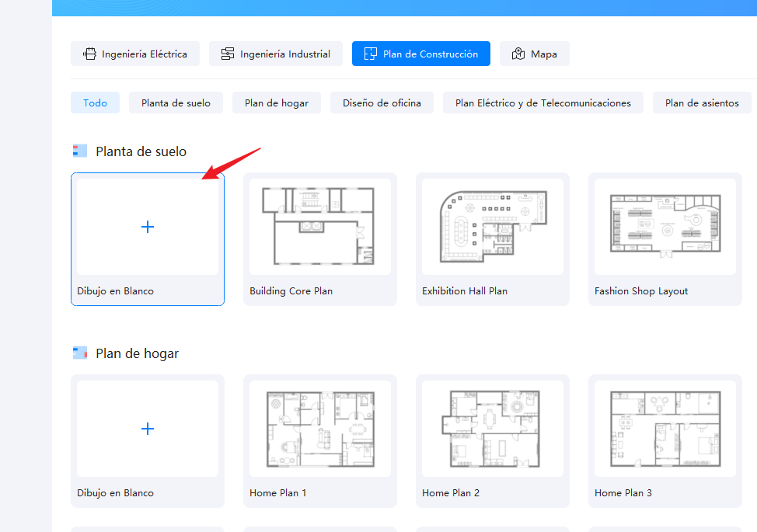Viewport: 757px width, 532px height.
Task: Click the Planta de suelo section header icon
Action: (80, 151)
